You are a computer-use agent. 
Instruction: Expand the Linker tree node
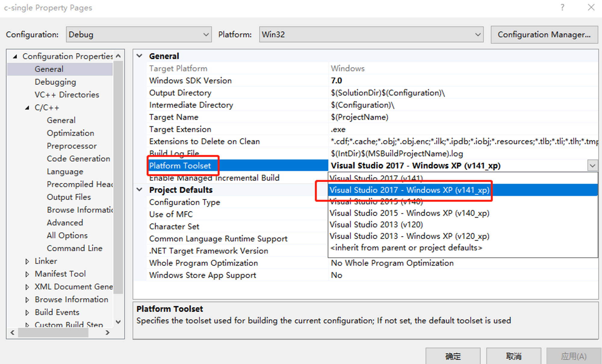tap(27, 261)
